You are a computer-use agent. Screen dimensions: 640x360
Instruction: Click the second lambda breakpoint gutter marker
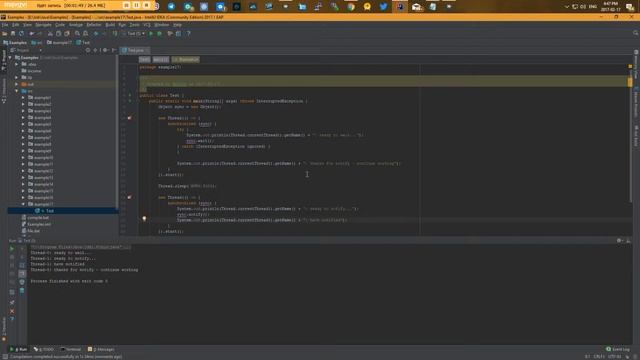[129, 197]
